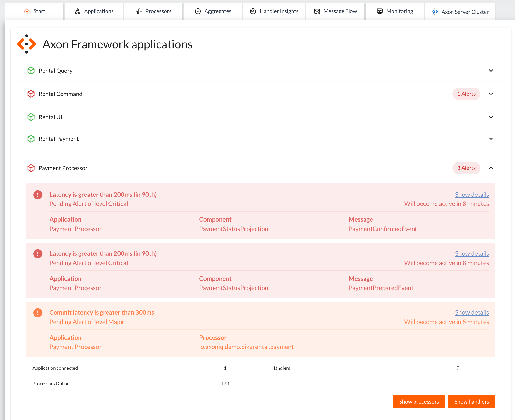The height and width of the screenshot is (420, 515).
Task: Open the Message Flow tab
Action: tap(335, 11)
